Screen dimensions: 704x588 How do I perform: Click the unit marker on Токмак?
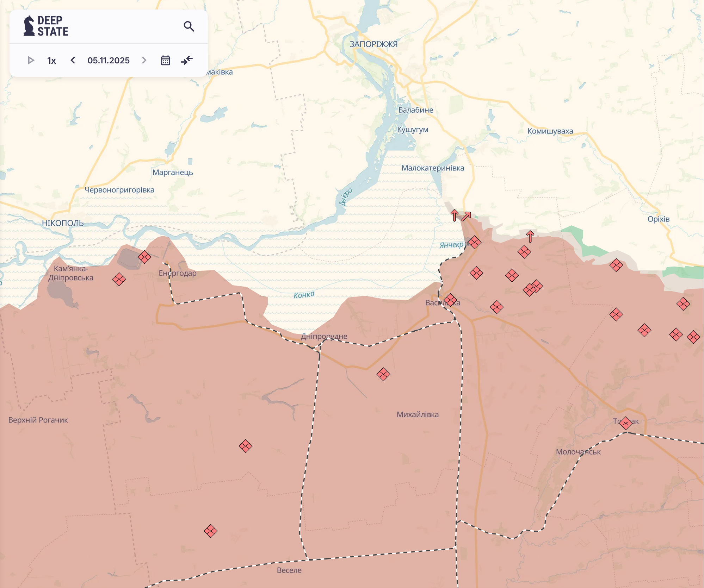pos(626,423)
